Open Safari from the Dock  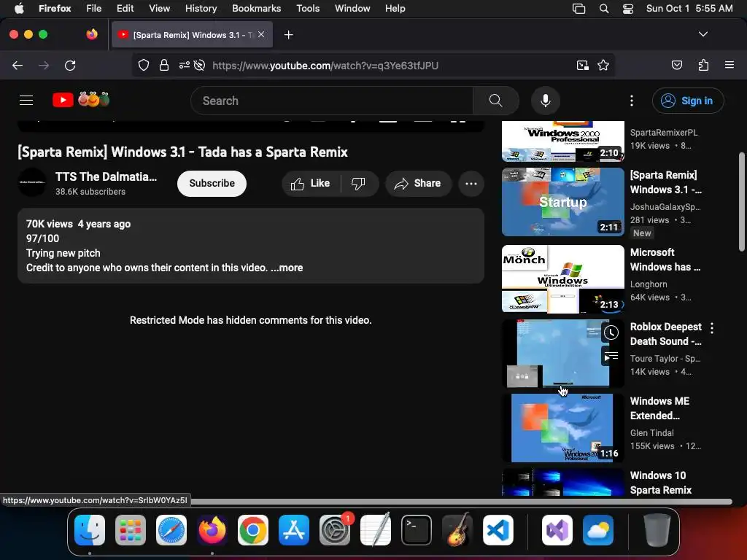[x=171, y=530]
